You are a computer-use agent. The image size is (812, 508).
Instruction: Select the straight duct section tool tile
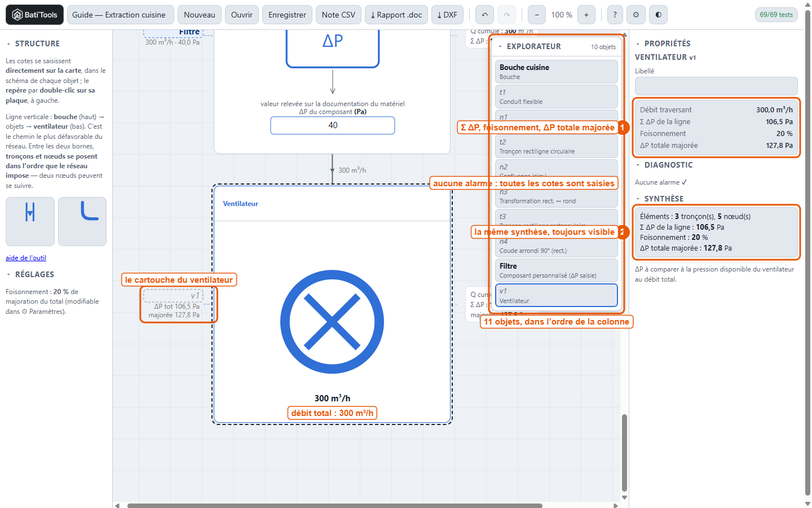coord(30,221)
